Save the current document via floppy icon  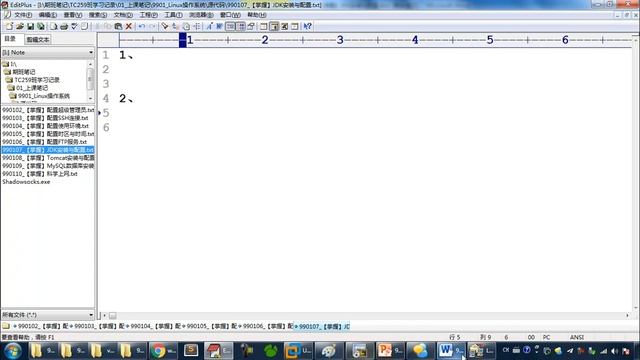[31, 26]
